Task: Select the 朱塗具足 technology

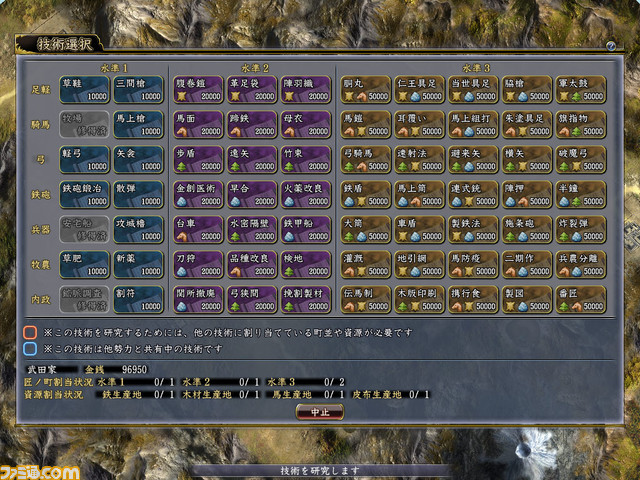Action: (x=527, y=124)
